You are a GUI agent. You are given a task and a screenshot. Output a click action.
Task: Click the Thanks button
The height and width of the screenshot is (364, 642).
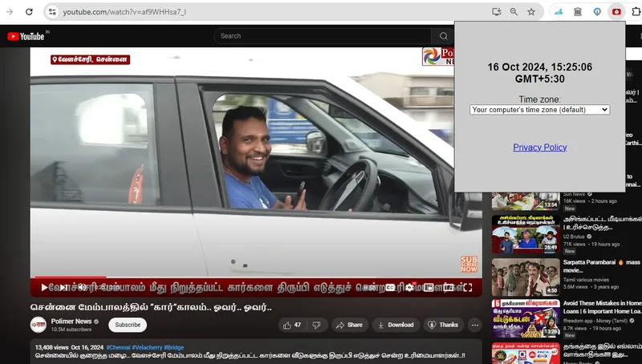click(444, 326)
